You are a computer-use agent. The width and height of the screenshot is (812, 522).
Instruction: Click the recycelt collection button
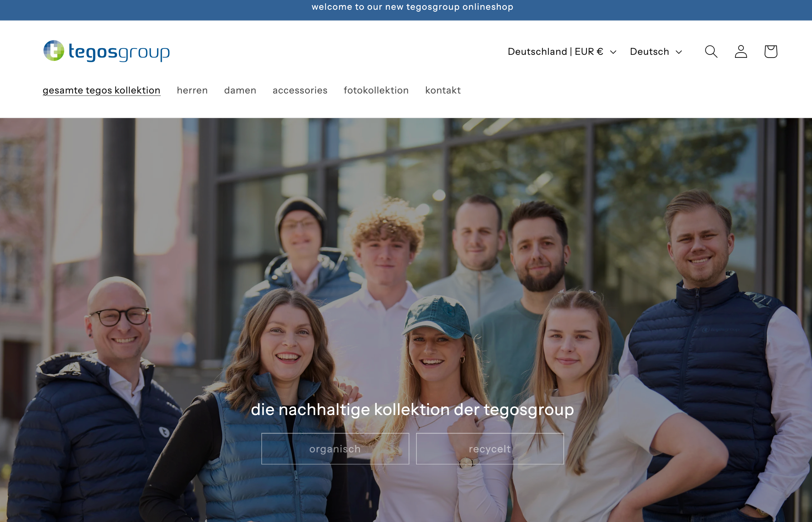coord(489,448)
